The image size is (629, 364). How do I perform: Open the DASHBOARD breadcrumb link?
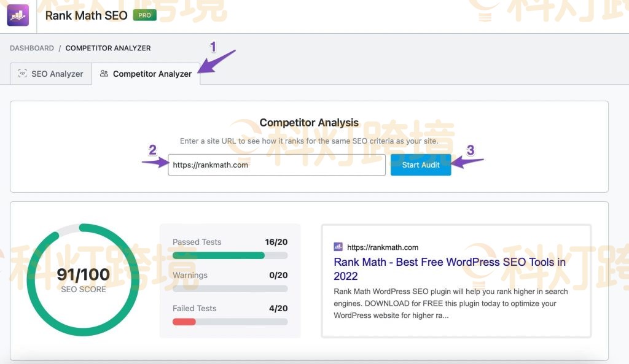coord(32,48)
